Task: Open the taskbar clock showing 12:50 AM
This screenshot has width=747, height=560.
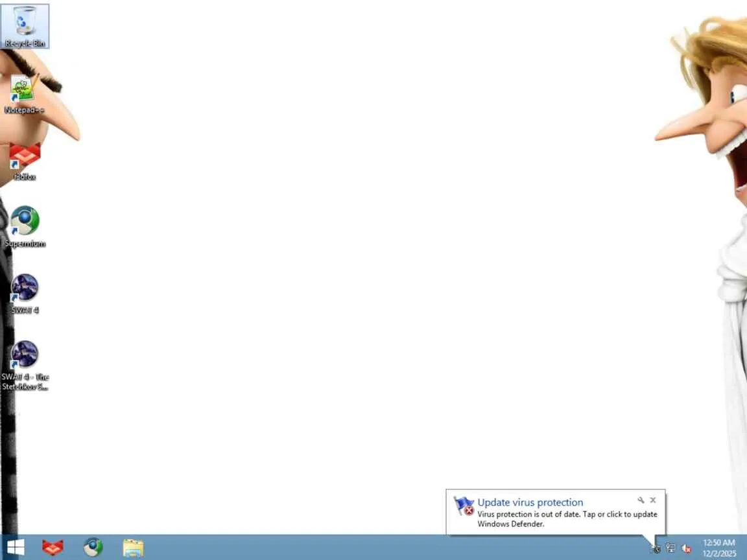Action: 719,548
